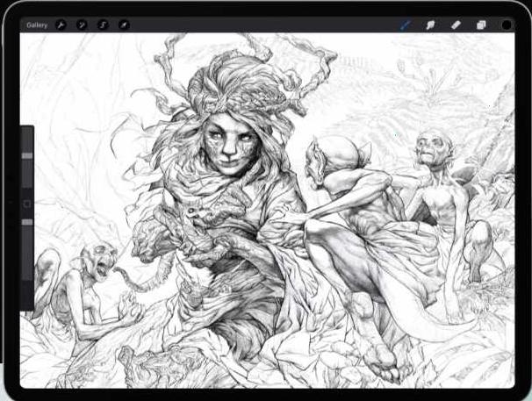
Task: Activate the Transform arrow tool
Action: point(124,25)
